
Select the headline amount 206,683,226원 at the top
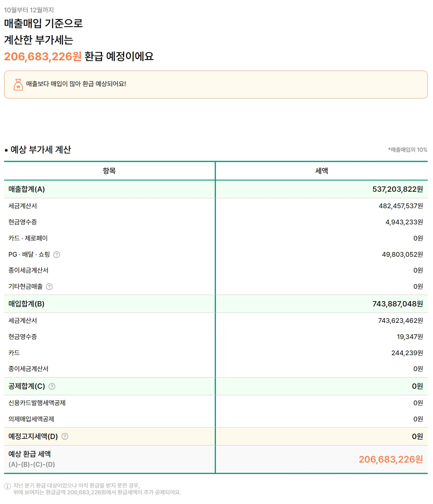(x=43, y=56)
